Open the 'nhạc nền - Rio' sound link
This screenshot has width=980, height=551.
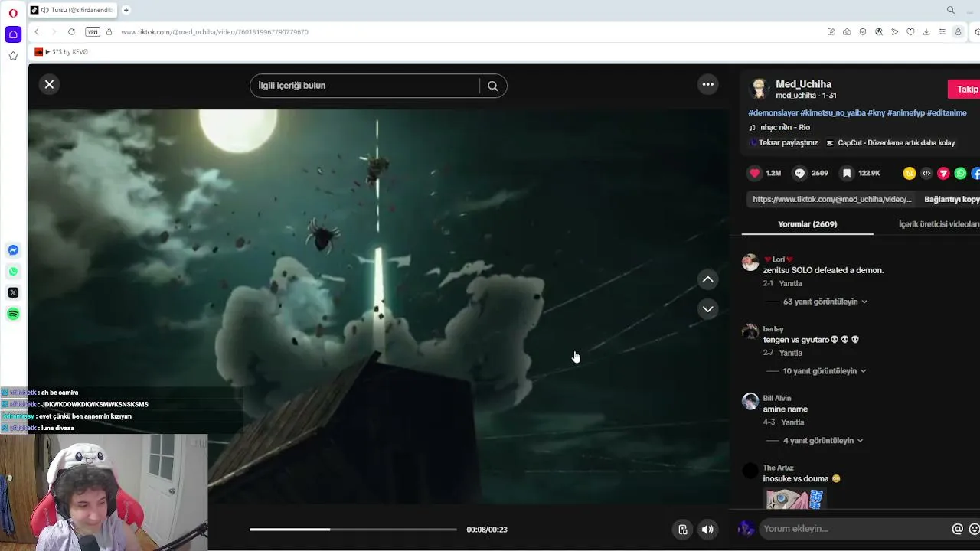785,128
